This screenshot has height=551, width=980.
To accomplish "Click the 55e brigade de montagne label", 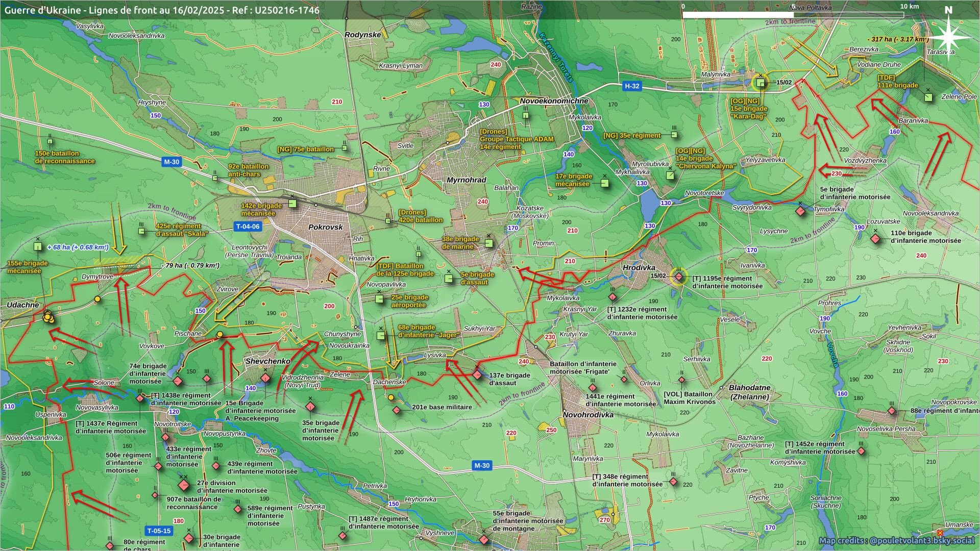I will click(528, 521).
